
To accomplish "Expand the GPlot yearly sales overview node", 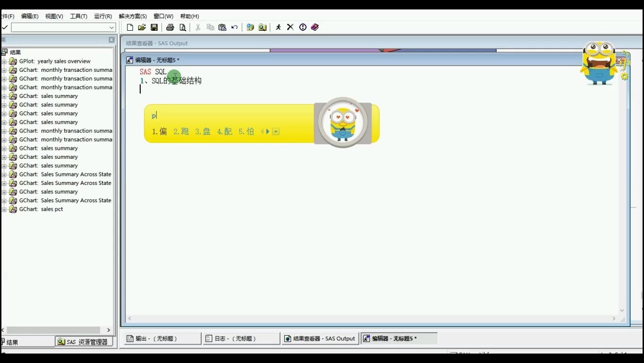I will point(4,61).
